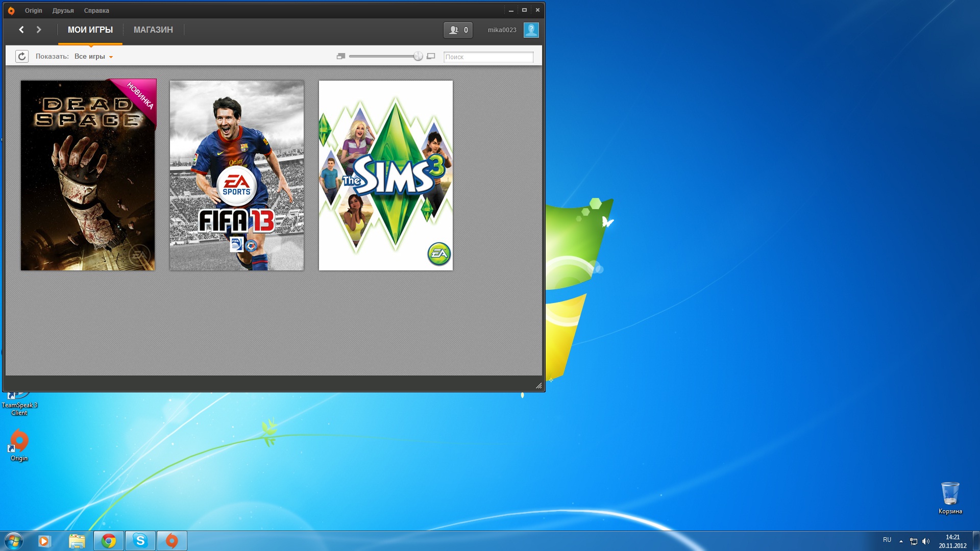Image resolution: width=980 pixels, height=551 pixels.
Task: Click the Origin logo in title bar
Action: point(11,10)
